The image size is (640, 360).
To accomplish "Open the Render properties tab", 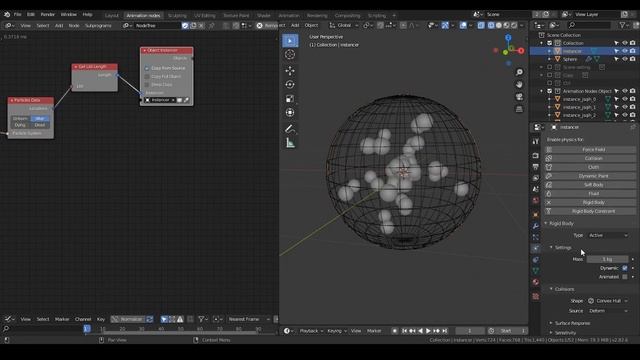I will coord(536,156).
